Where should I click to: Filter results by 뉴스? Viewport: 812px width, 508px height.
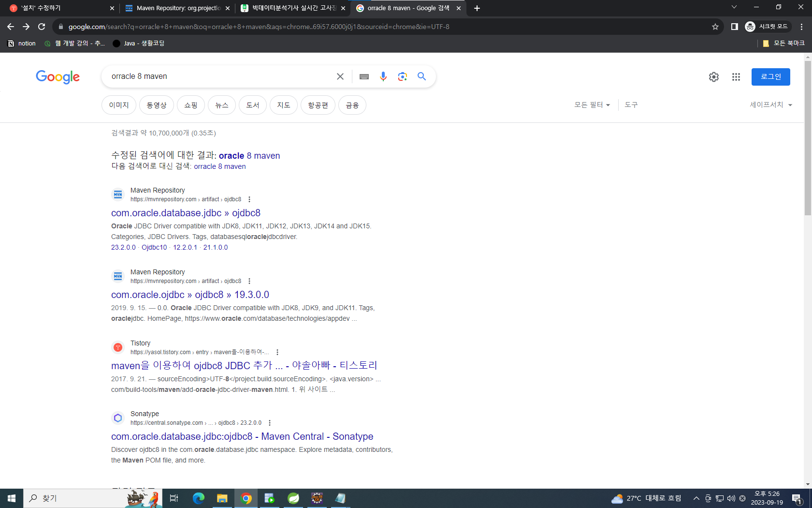[x=222, y=105]
